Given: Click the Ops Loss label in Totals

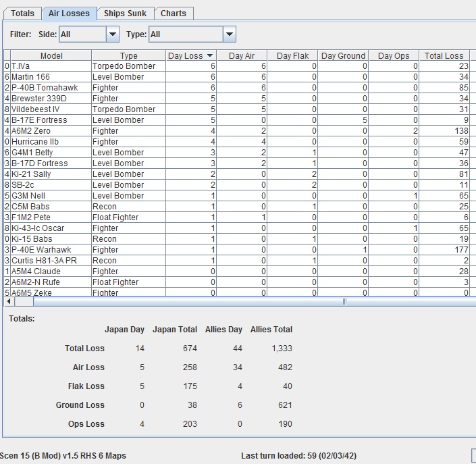Looking at the screenshot, I should click(x=86, y=424).
